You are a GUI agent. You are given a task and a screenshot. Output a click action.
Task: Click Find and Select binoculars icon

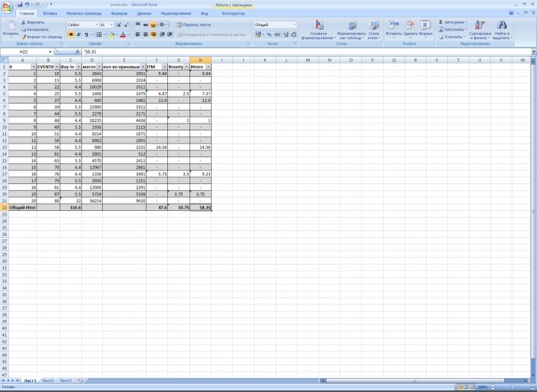point(502,27)
